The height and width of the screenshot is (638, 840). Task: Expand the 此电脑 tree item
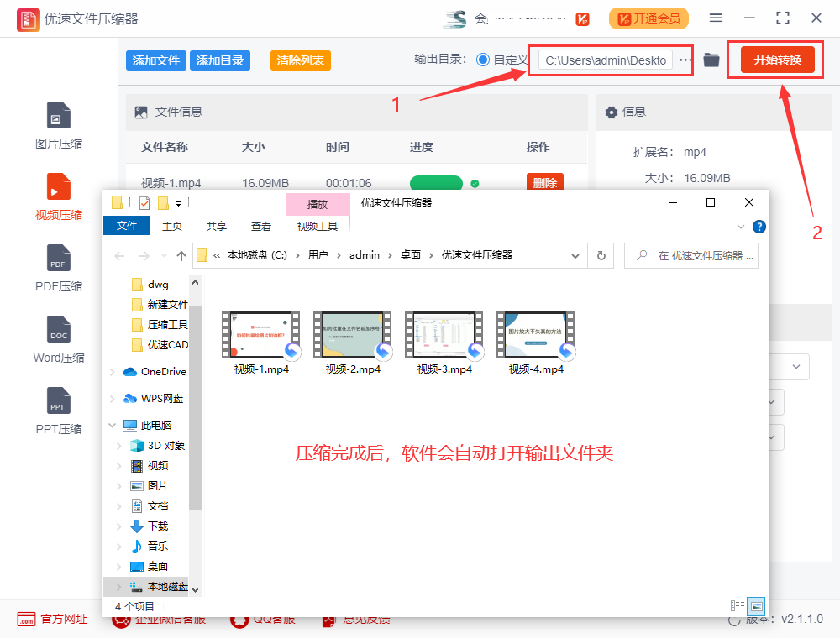[x=112, y=425]
